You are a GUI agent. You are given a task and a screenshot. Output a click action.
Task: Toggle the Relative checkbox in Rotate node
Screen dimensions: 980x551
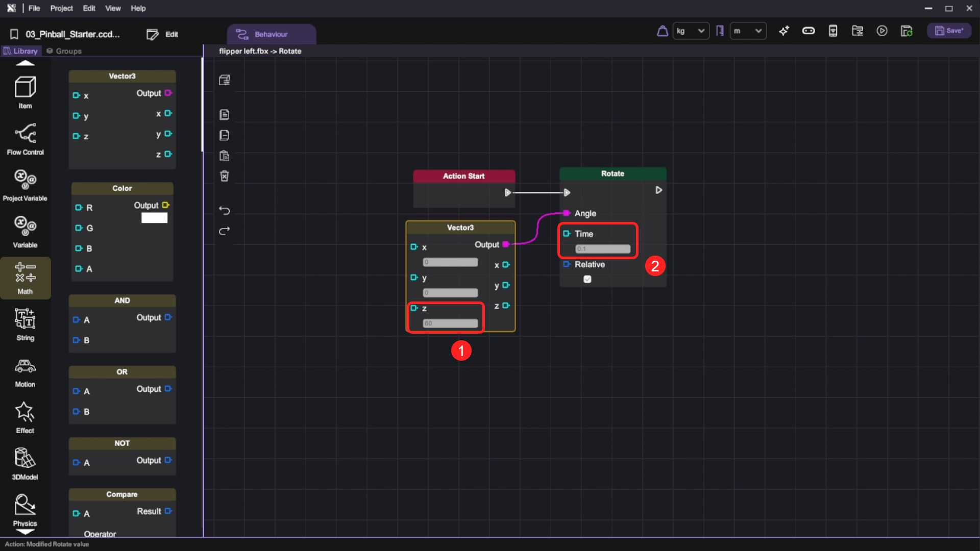(587, 279)
